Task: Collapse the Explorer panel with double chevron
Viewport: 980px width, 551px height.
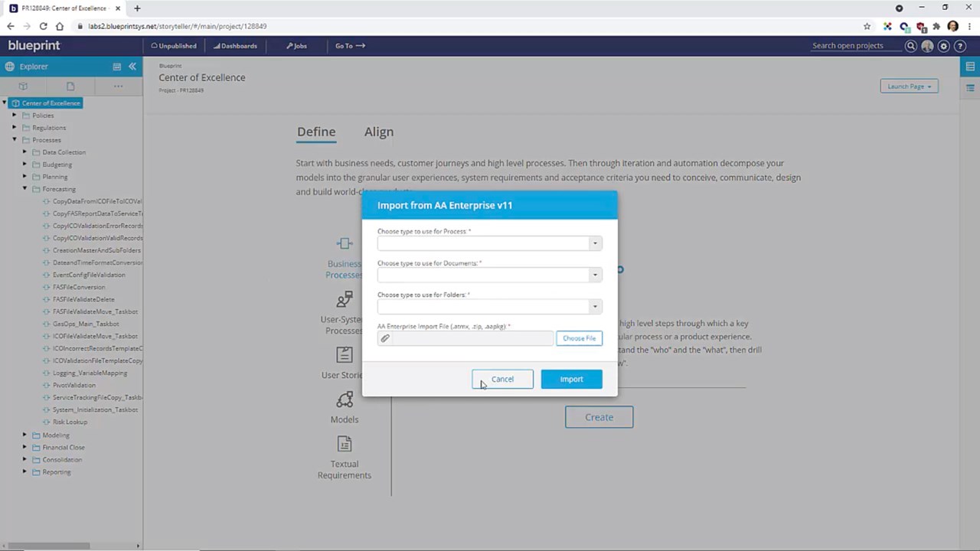Action: pos(132,67)
